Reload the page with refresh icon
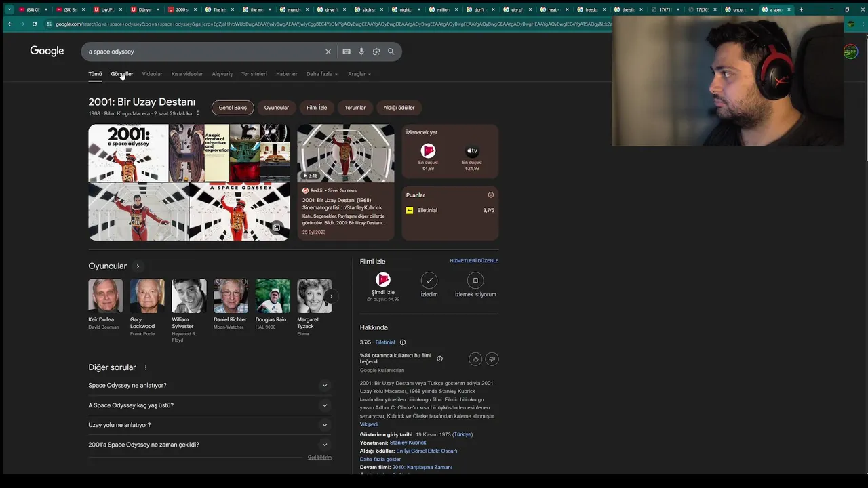Screen dimensions: 868x488 click(x=35, y=24)
